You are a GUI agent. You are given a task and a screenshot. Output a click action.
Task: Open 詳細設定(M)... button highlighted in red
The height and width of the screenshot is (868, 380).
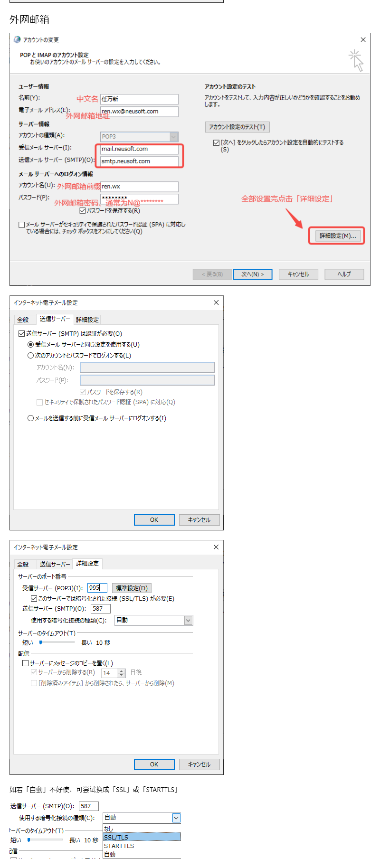(x=337, y=236)
